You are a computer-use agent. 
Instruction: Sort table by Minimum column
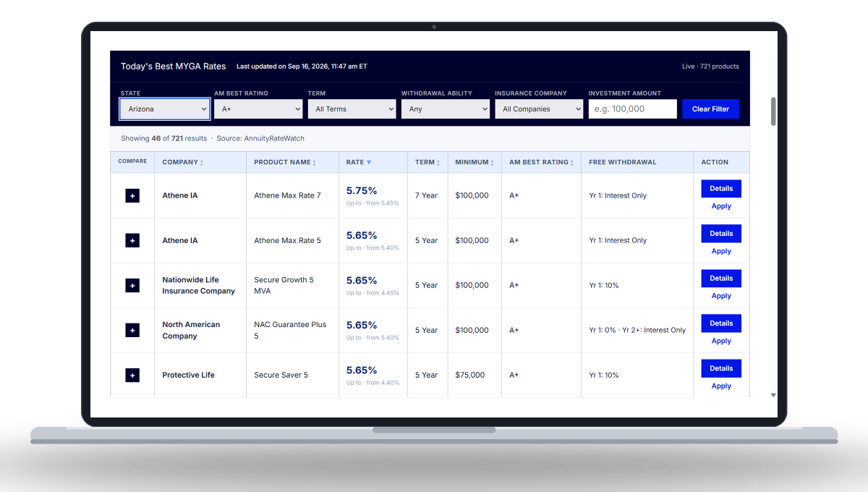click(475, 162)
